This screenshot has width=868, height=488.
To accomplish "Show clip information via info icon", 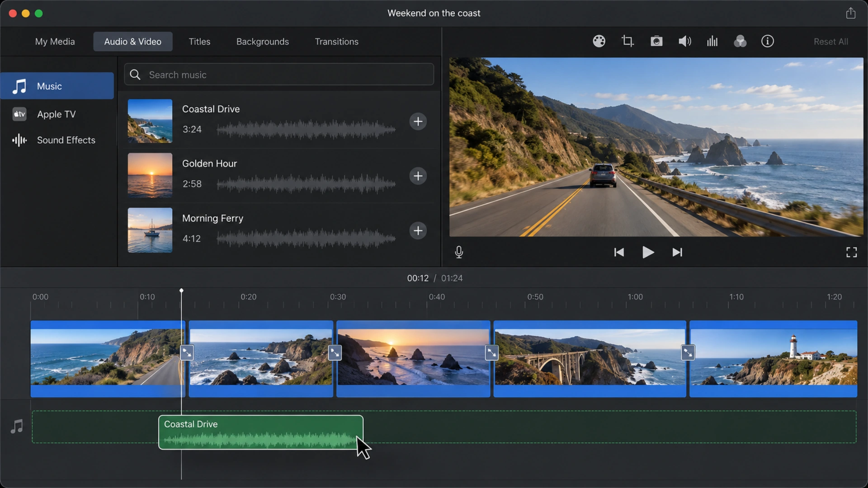I will (768, 41).
